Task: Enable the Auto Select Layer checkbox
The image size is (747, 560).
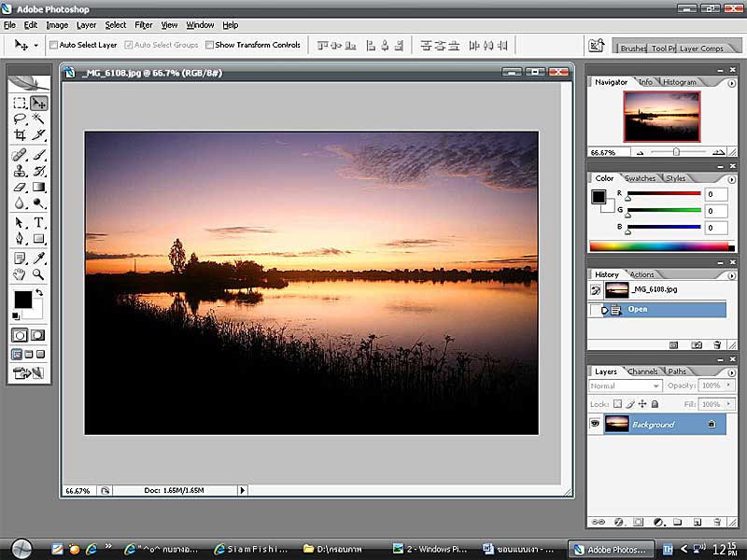Action: point(54,45)
